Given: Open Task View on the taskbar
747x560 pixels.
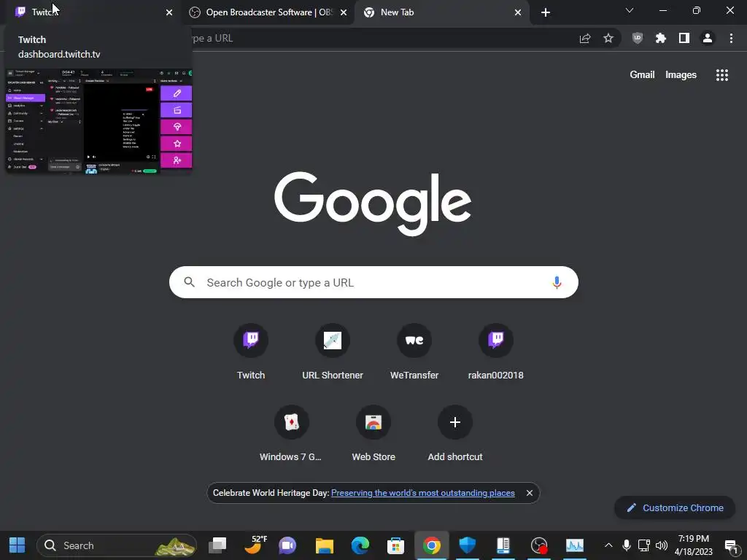Looking at the screenshot, I should tap(217, 545).
